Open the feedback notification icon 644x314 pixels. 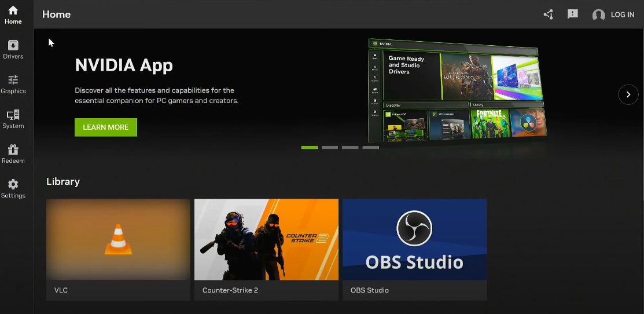pos(572,14)
